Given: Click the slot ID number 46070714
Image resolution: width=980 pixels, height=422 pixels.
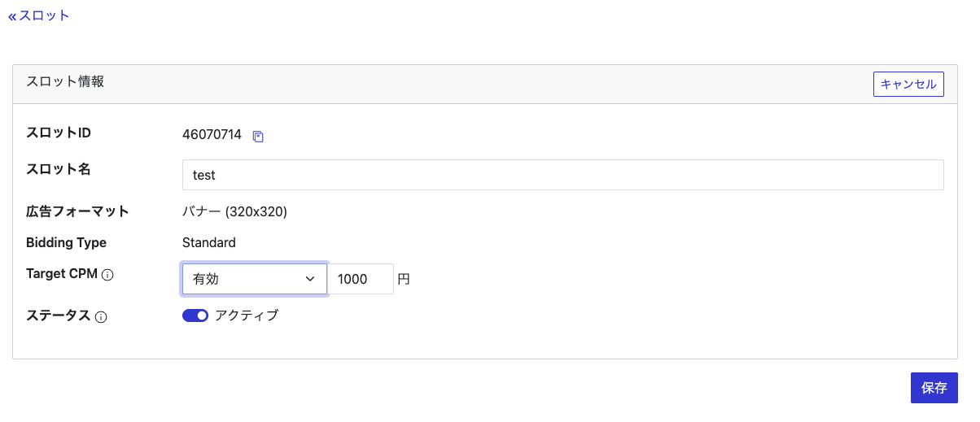Looking at the screenshot, I should tap(212, 135).
